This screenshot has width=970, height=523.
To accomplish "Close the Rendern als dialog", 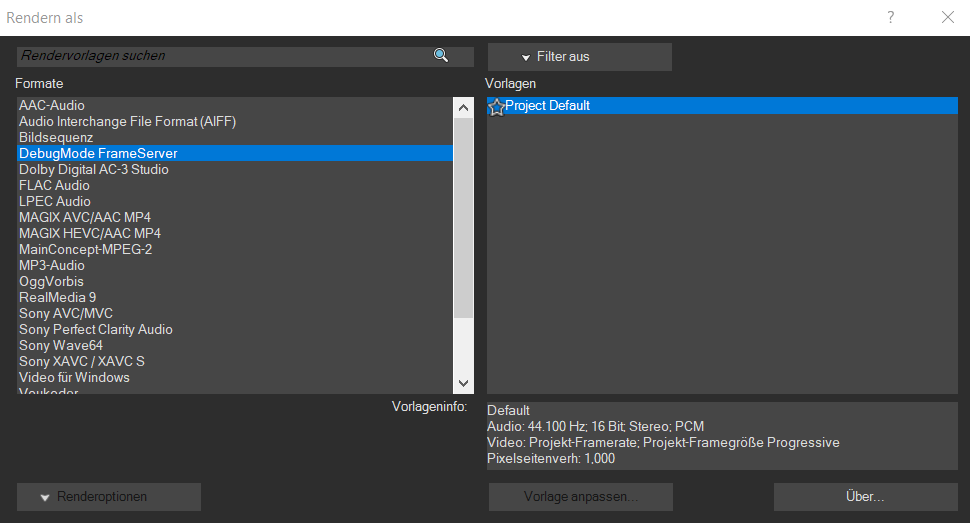I will [948, 17].
